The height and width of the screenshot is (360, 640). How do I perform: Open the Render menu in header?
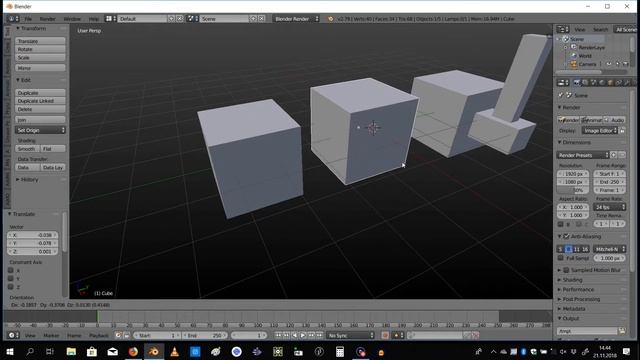47,19
